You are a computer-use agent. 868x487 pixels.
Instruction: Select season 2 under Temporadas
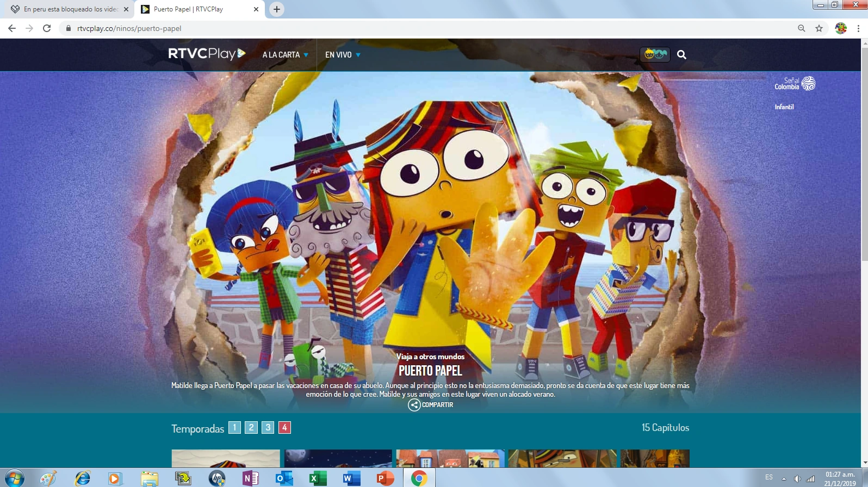tap(251, 428)
